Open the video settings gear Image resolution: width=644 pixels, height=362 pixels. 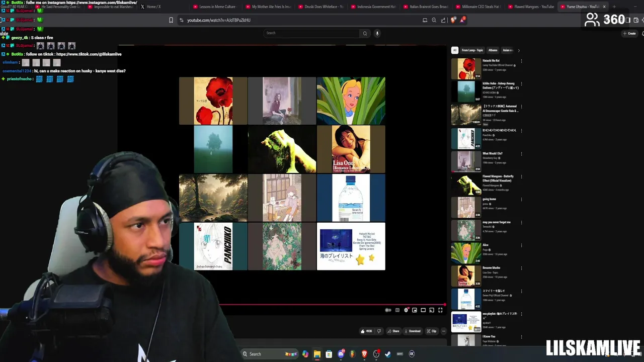(x=406, y=310)
